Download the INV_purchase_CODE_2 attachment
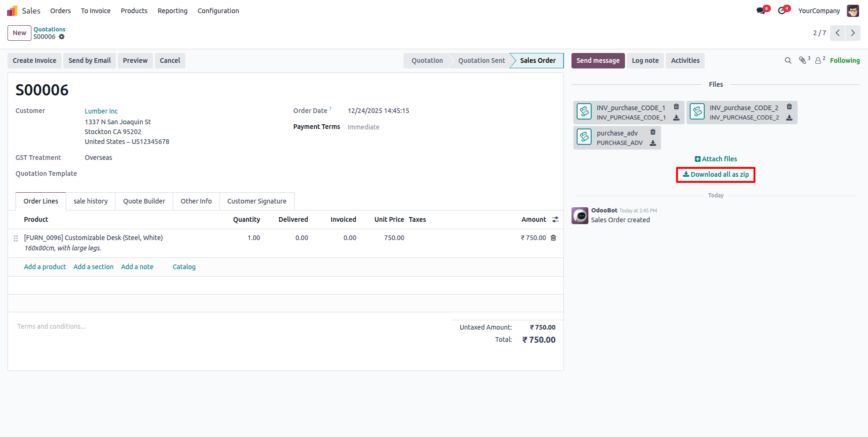868x437 pixels. pos(789,118)
